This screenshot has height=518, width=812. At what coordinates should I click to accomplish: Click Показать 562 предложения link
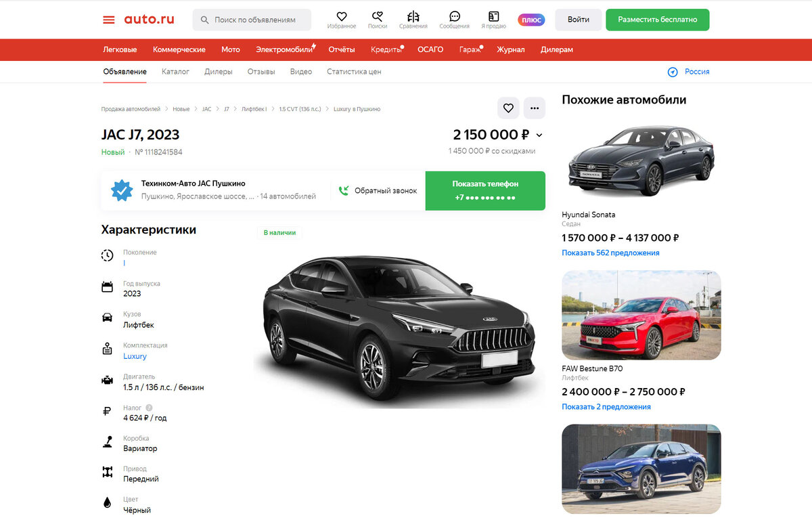pos(610,253)
